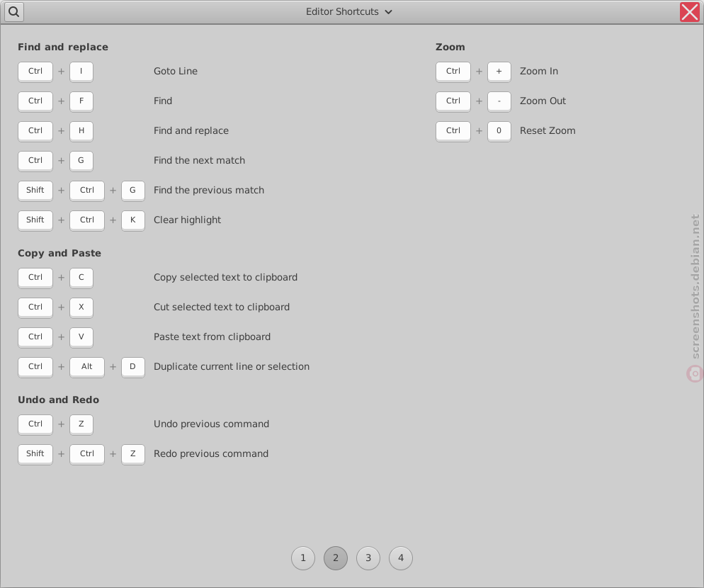
Task: Click the Goto Line label
Action: click(176, 72)
